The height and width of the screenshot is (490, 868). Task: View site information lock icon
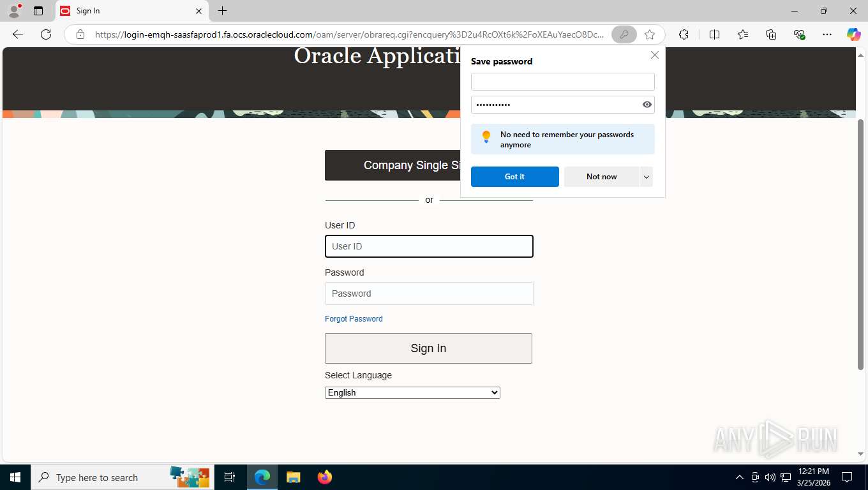tap(80, 34)
